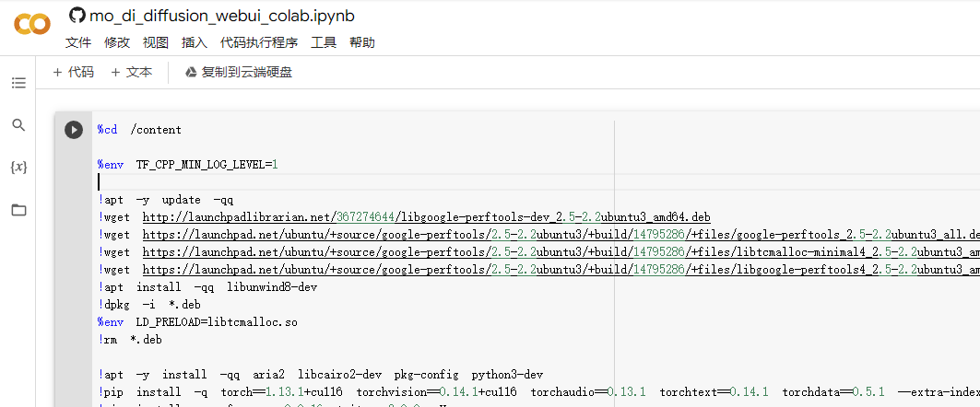Click the Google Drive icon in toolbar
The width and height of the screenshot is (980, 407).
click(191, 73)
